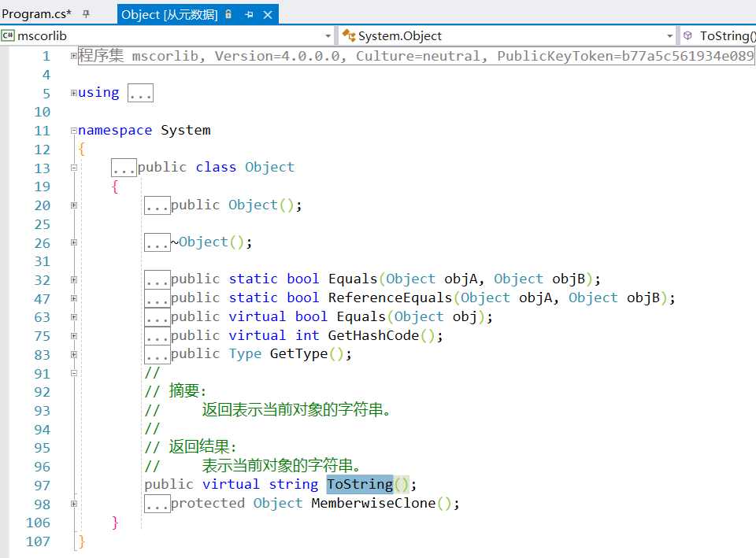Expand ReferenceEquals comments on line 47
The width and height of the screenshot is (756, 558).
click(x=74, y=298)
